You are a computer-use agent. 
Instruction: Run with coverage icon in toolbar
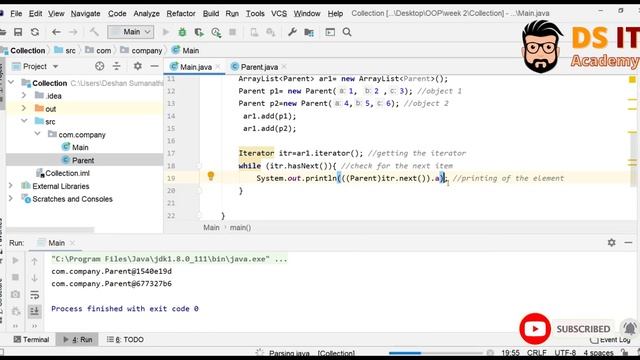199,32
